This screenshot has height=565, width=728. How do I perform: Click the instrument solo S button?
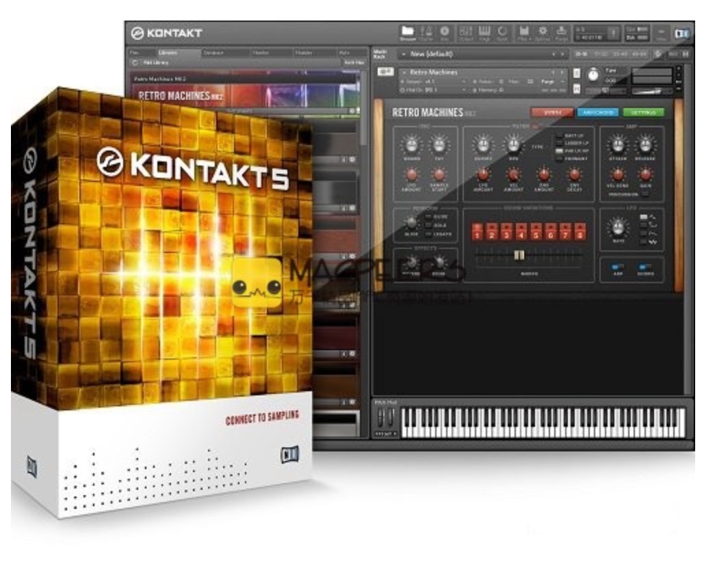point(577,73)
